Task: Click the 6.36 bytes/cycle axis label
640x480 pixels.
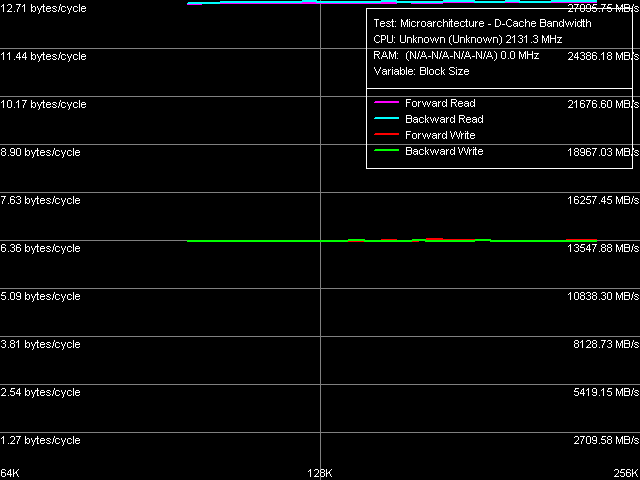Action: tap(40, 248)
